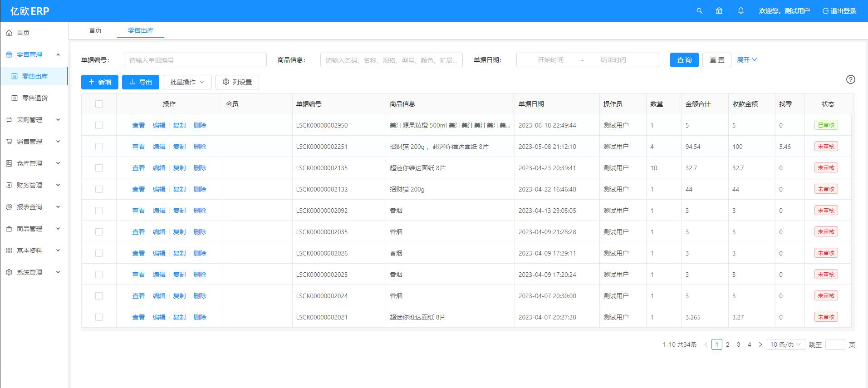Open the 批量操作 dropdown

tap(187, 82)
